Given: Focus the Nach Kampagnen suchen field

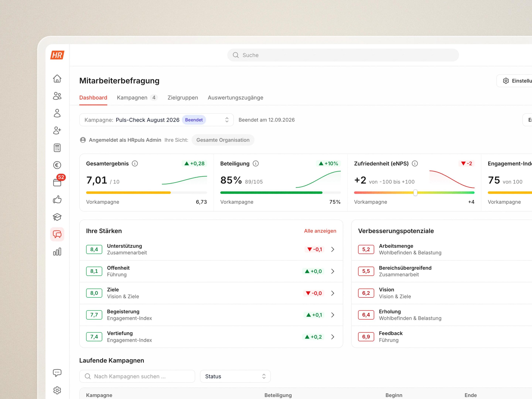Looking at the screenshot, I should tap(137, 376).
